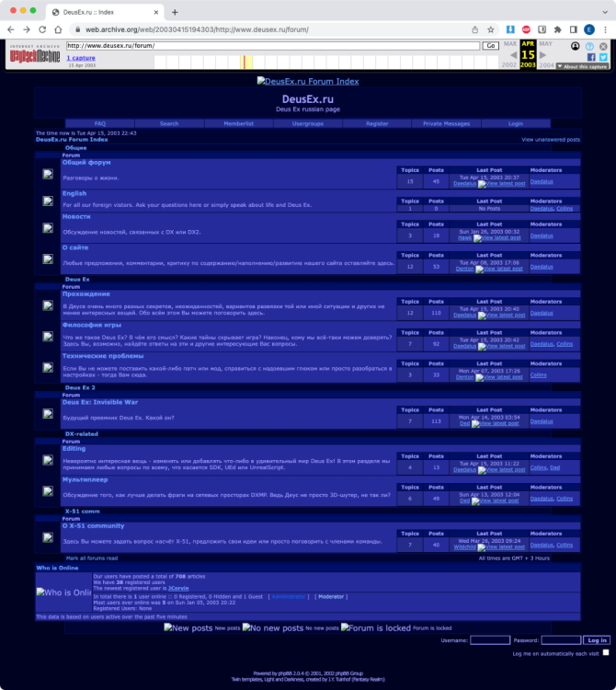
Task: Click Wayback Machine logo
Action: [35, 54]
